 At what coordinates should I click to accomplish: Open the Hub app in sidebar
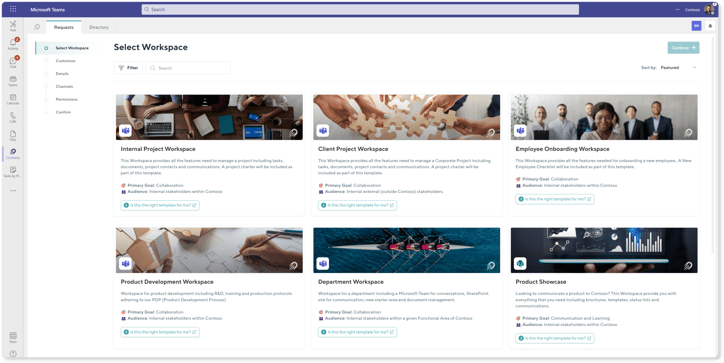pos(13,25)
